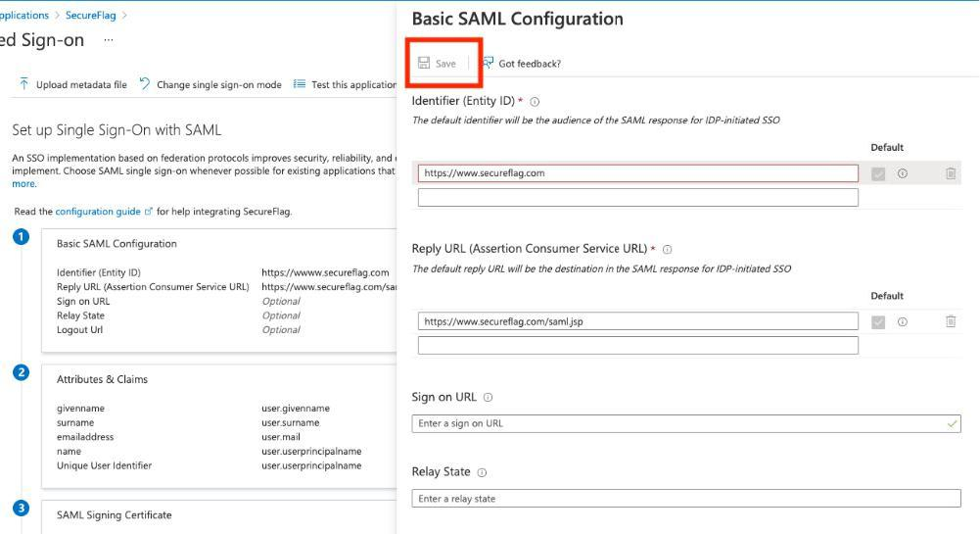Click the user.givenname claim value
980x534 pixels.
pos(296,409)
